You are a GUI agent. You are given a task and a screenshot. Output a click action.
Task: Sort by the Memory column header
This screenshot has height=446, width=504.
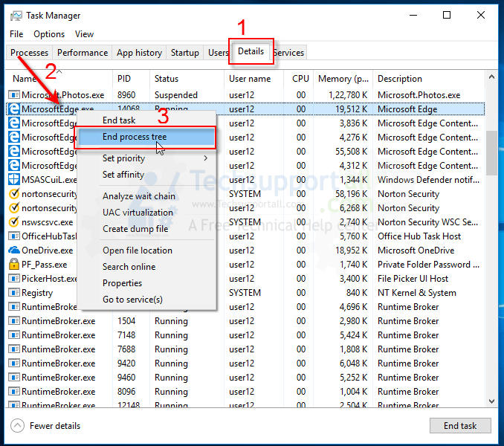coord(343,79)
